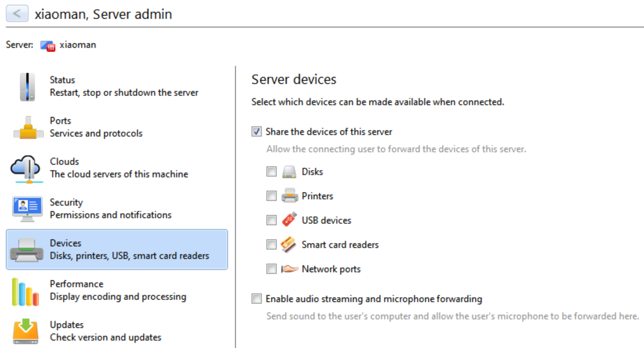Enable the Disks checkbox
Screen dimensions: 644x348
(x=271, y=171)
